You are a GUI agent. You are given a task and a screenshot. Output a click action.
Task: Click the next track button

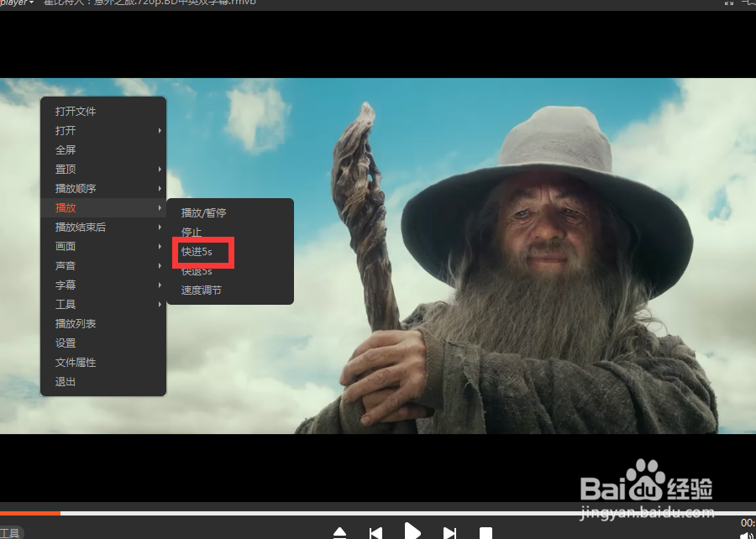[x=449, y=533]
